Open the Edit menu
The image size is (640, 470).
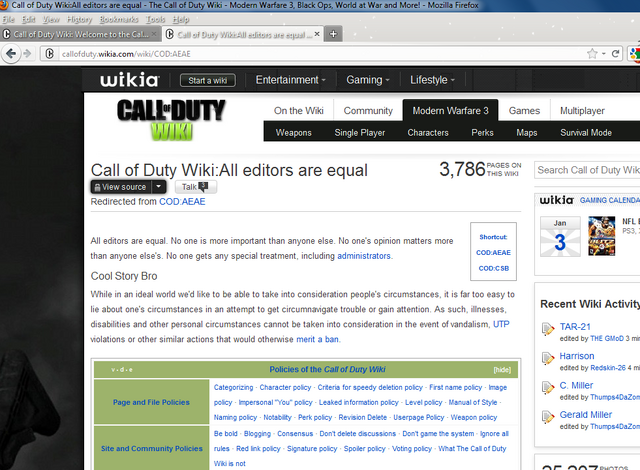point(28,19)
